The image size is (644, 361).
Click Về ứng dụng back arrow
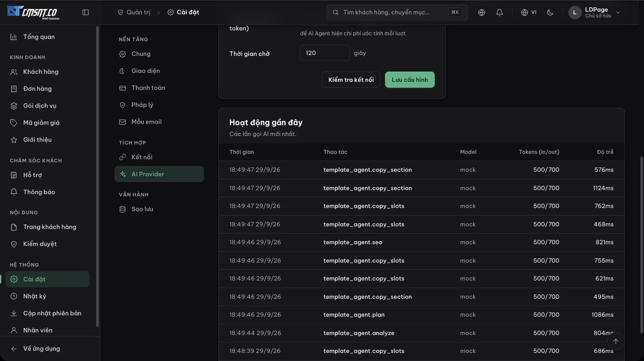[x=14, y=348]
